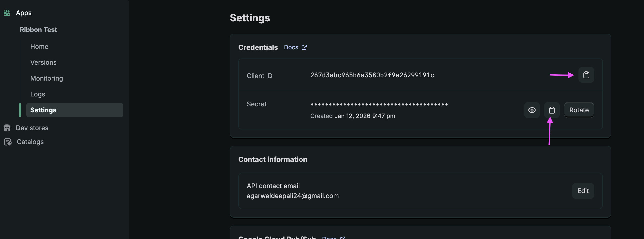Copy the Client ID using the clipboard icon
Screen dimensions: 644x239
tap(586, 75)
